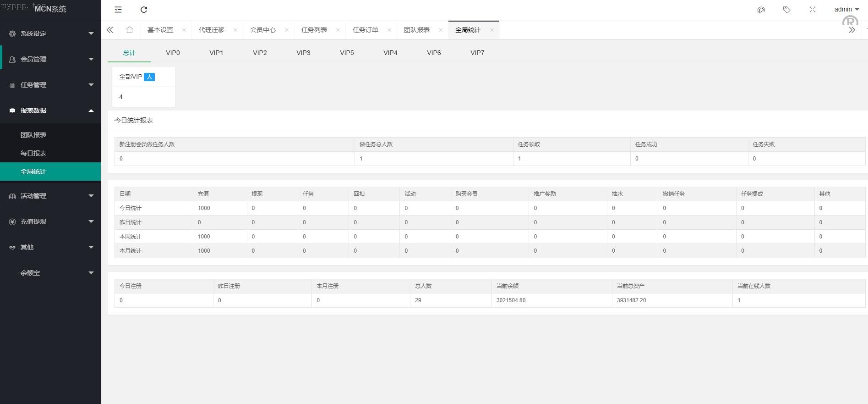The width and height of the screenshot is (868, 404).
Task: Expand the 系统设定 sidebar menu
Action: tap(50, 33)
